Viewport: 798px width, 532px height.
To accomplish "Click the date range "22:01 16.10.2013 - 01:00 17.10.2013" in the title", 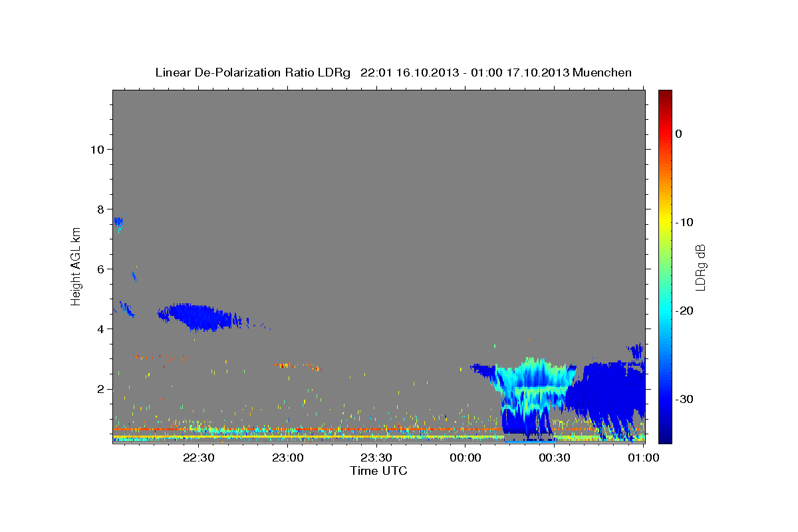I will (x=464, y=72).
